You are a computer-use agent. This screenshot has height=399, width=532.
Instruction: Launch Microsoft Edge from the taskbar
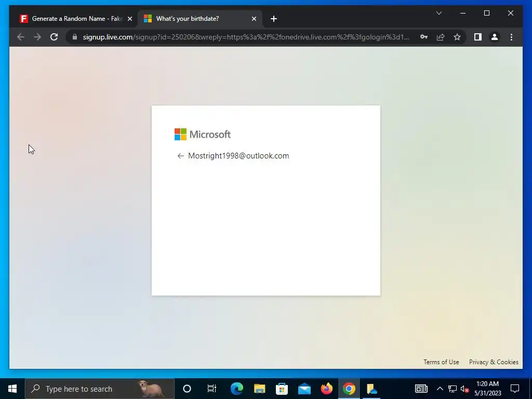237,389
